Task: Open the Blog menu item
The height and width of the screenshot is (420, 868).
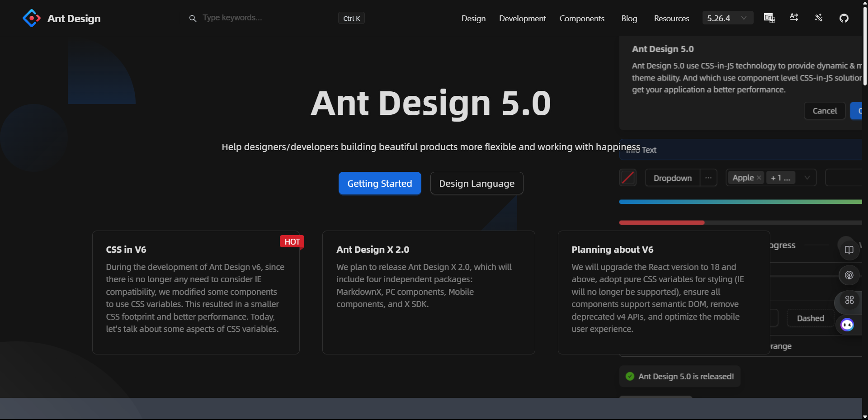Action: 629,19
